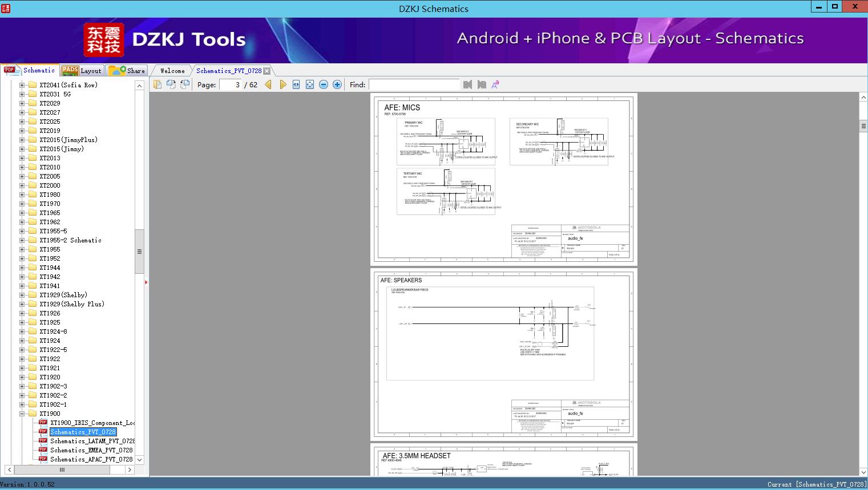The width and height of the screenshot is (868, 490).
Task: Expand the XT2029 folder
Action: point(22,103)
